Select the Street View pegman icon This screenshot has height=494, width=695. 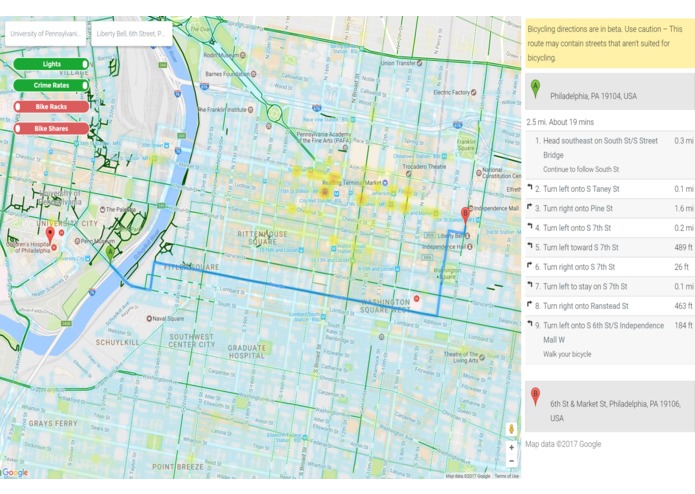511,429
